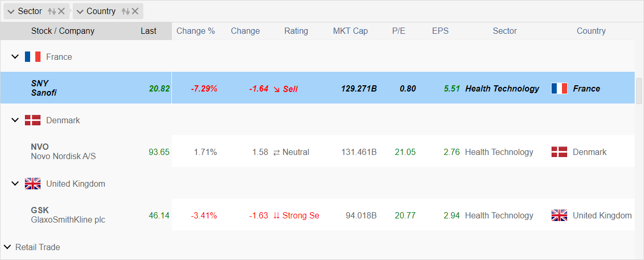This screenshot has width=644, height=260.
Task: Collapse the France group row
Action: pos(15,57)
